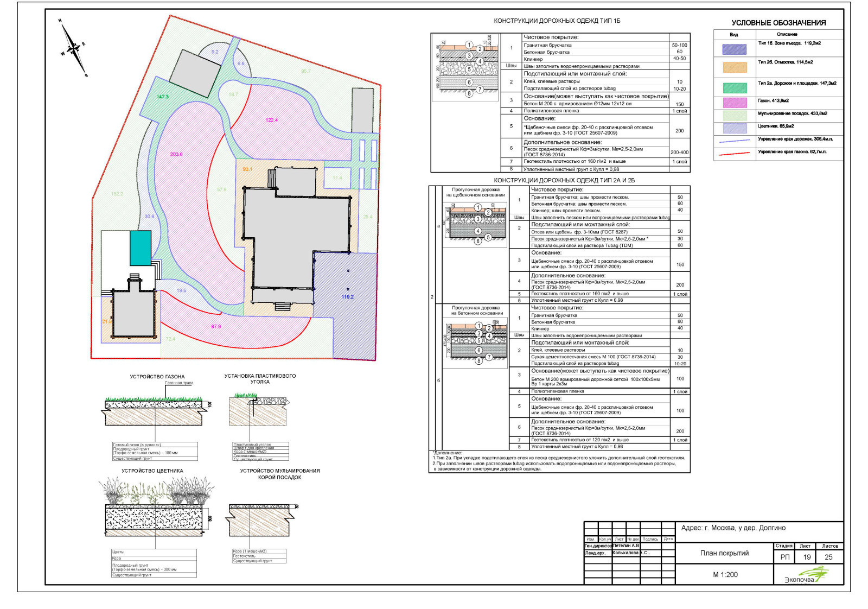
Task: Click the turquoise pool rectangle on plan
Action: coord(140,248)
